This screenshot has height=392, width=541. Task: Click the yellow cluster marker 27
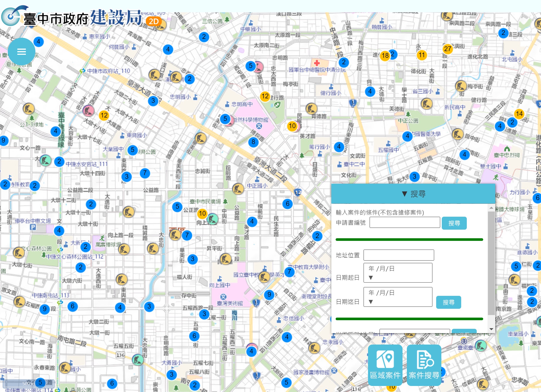(x=448, y=49)
